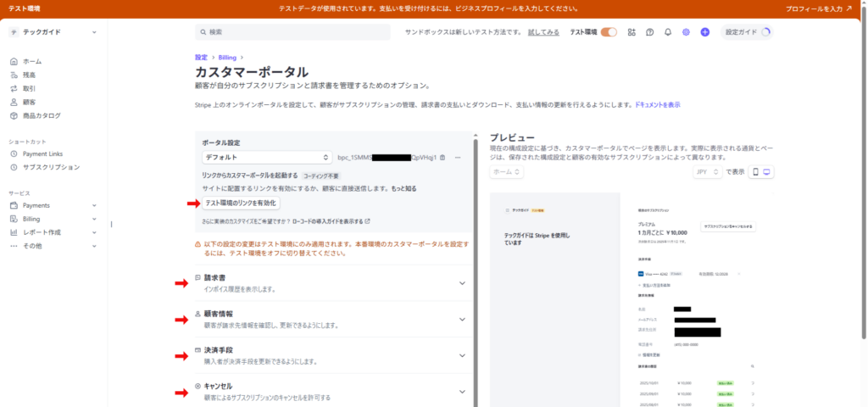Click the プレビュー heading
This screenshot has width=868, height=407.
pos(512,138)
